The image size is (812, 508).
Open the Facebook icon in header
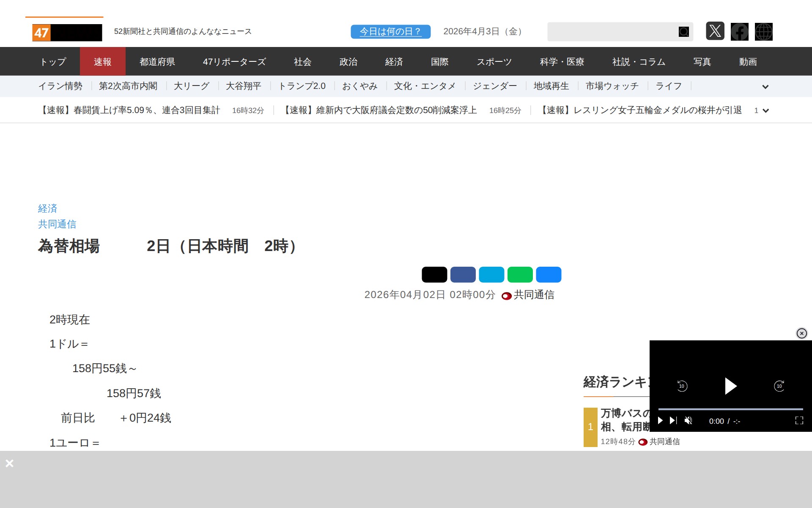click(739, 32)
